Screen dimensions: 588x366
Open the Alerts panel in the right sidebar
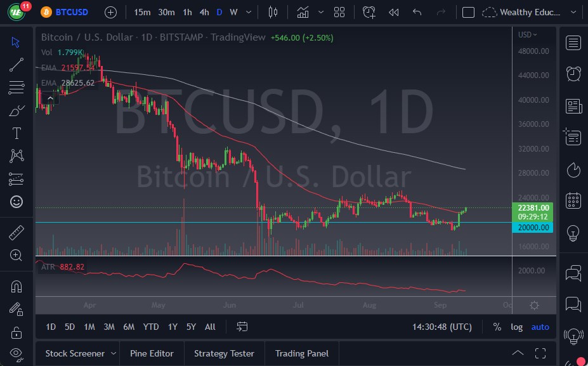click(x=573, y=74)
